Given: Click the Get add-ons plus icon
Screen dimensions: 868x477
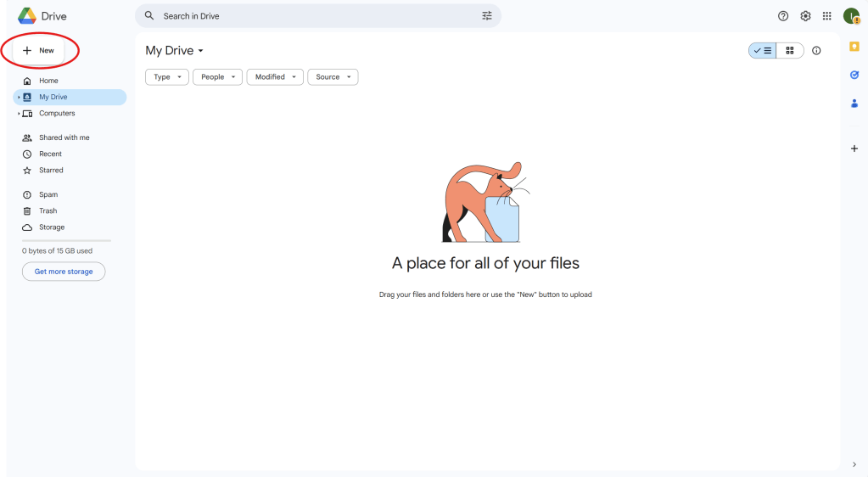Looking at the screenshot, I should 854,149.
